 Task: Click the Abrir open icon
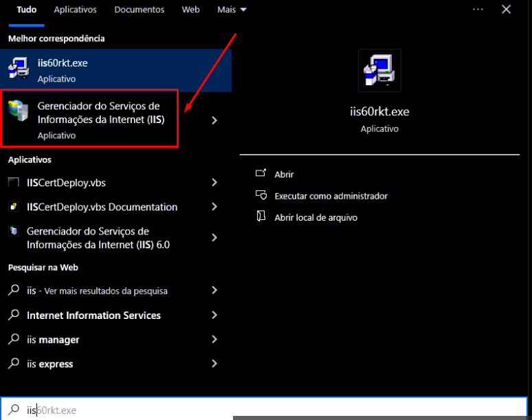(x=261, y=173)
